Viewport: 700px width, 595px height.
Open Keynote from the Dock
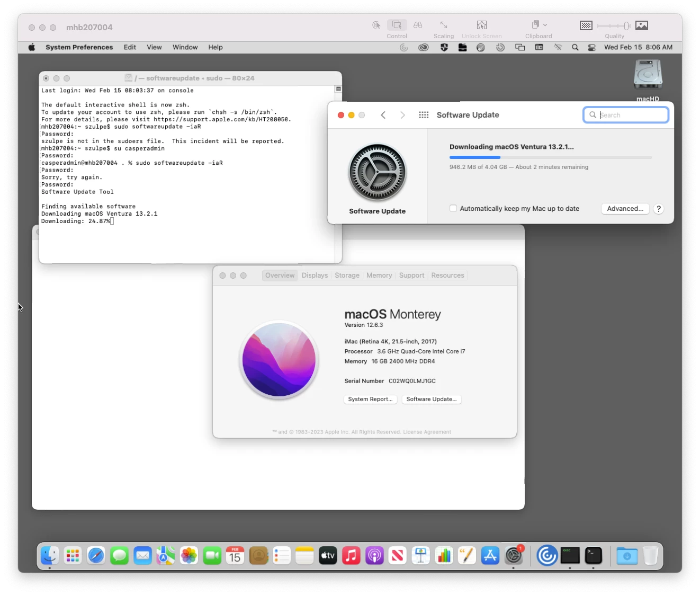pyautogui.click(x=420, y=555)
